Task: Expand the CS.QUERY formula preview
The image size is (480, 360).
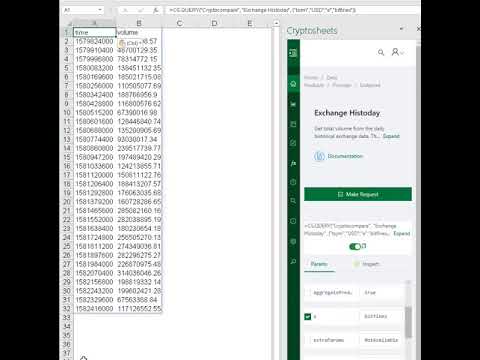Action: pyautogui.click(x=402, y=233)
